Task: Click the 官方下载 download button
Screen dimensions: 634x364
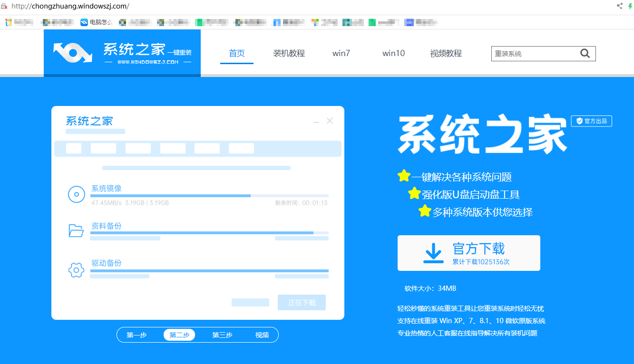Action: pos(468,253)
